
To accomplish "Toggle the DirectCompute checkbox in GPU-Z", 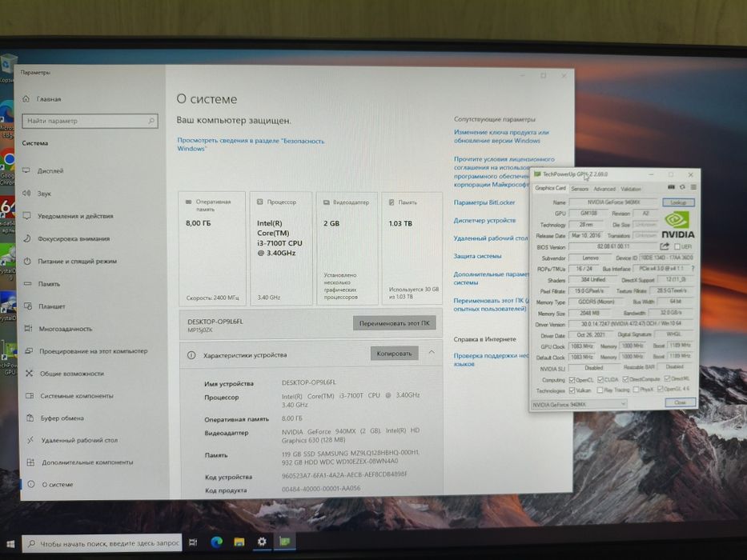I will pos(625,379).
